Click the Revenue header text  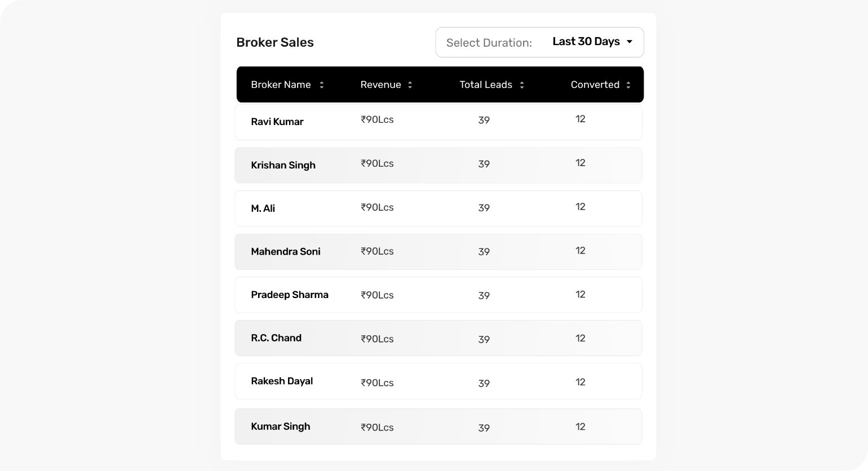380,85
